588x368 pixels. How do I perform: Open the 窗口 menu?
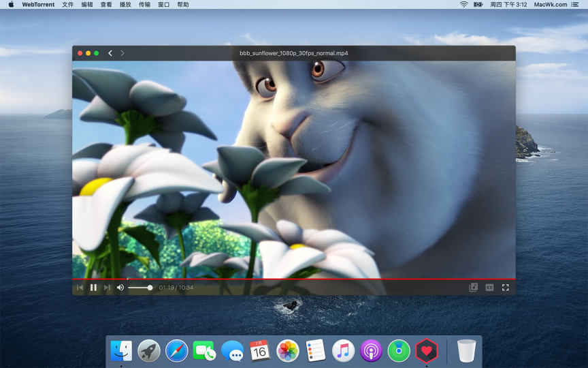coord(163,4)
